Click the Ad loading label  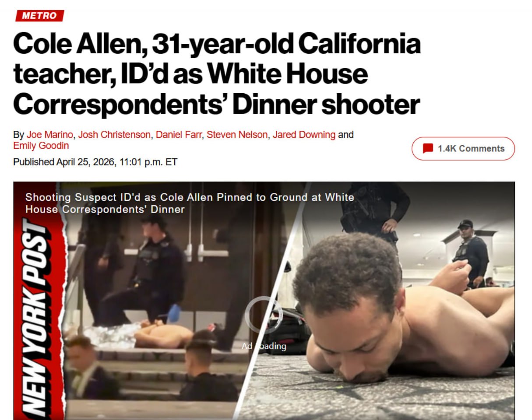click(x=264, y=346)
